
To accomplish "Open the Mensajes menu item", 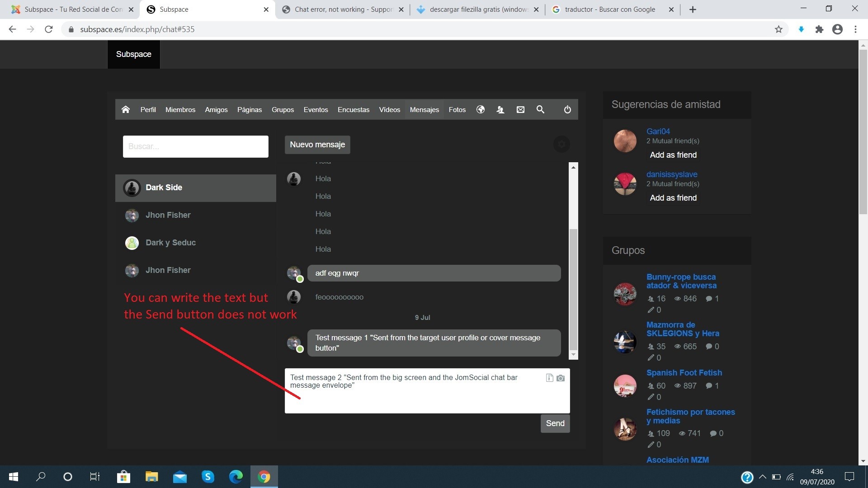I will point(424,109).
